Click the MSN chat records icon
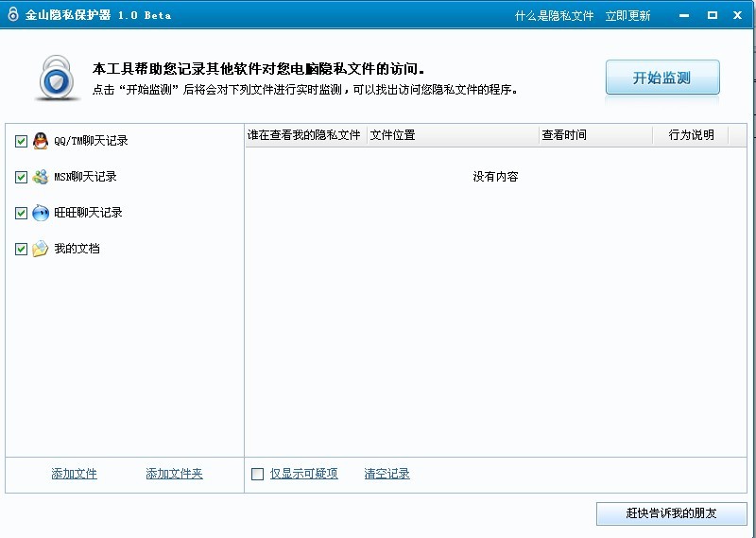 [x=41, y=177]
